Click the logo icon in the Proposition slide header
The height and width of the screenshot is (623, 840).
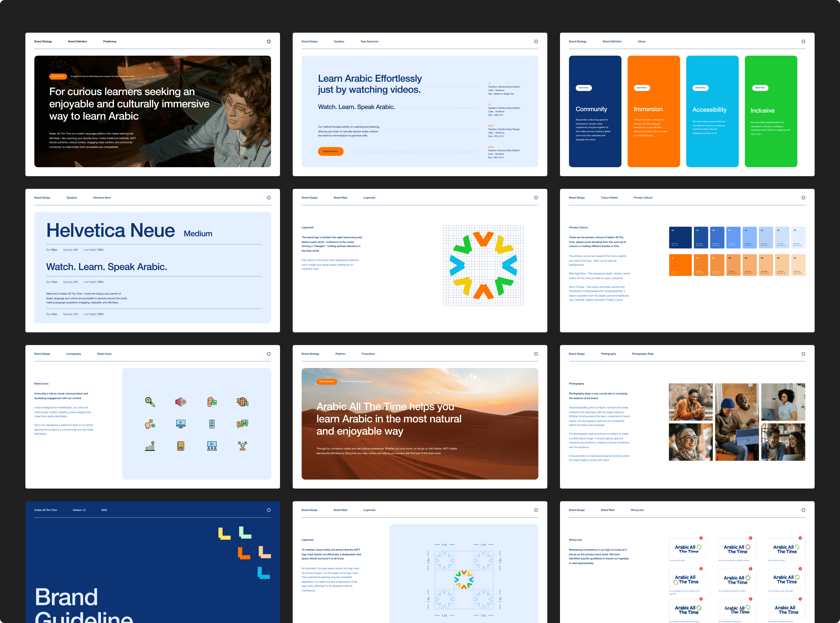coord(536,354)
